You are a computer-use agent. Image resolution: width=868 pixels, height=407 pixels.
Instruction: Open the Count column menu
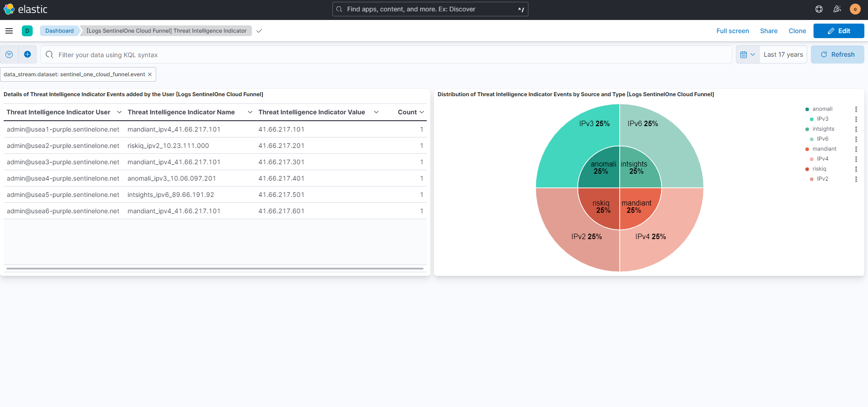click(x=422, y=112)
